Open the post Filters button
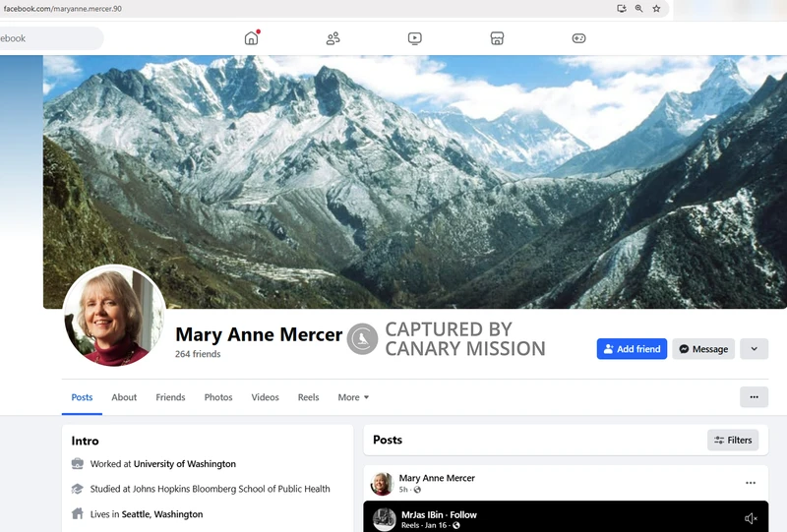Image resolution: width=787 pixels, height=532 pixels. 733,441
